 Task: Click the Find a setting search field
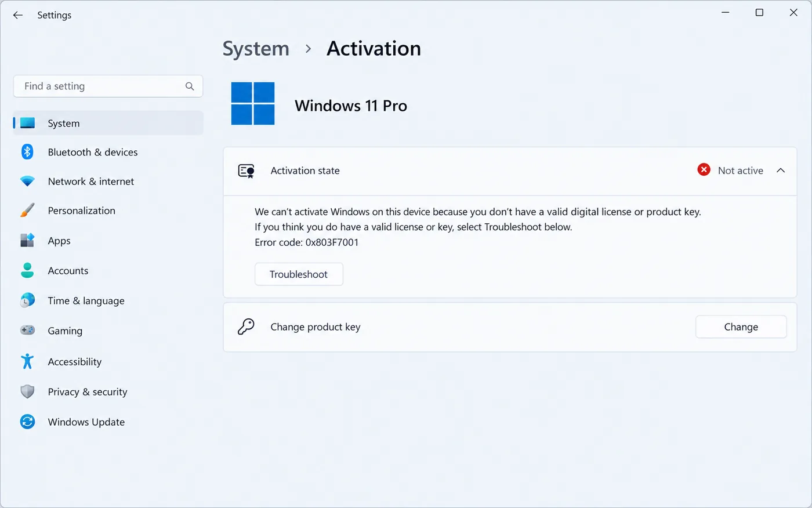point(108,86)
